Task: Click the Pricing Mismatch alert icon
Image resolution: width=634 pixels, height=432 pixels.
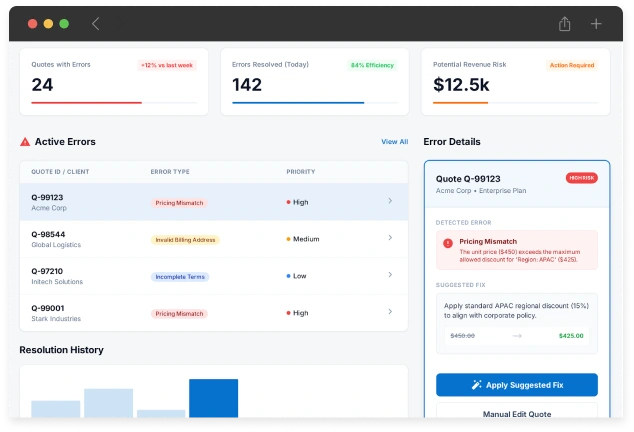Action: [x=447, y=243]
